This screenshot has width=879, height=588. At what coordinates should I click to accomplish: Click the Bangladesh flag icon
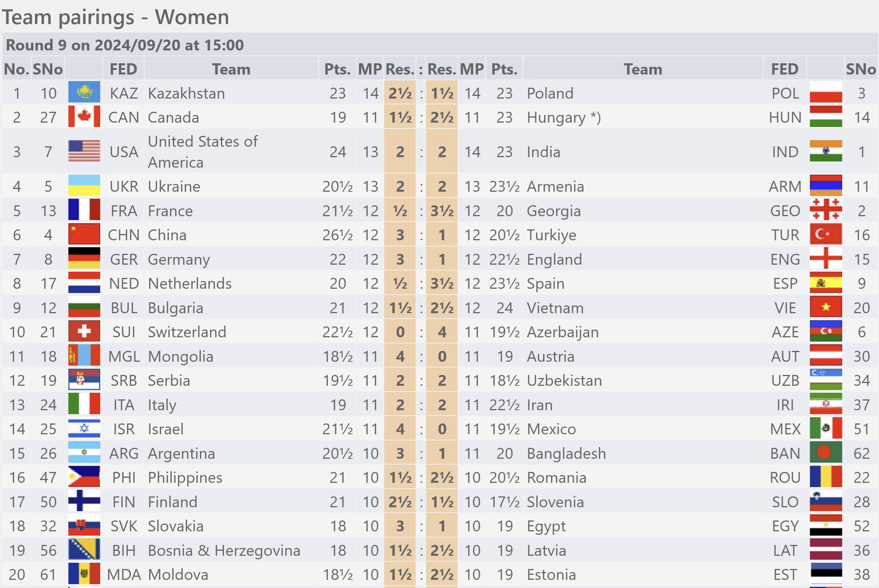[x=826, y=453]
